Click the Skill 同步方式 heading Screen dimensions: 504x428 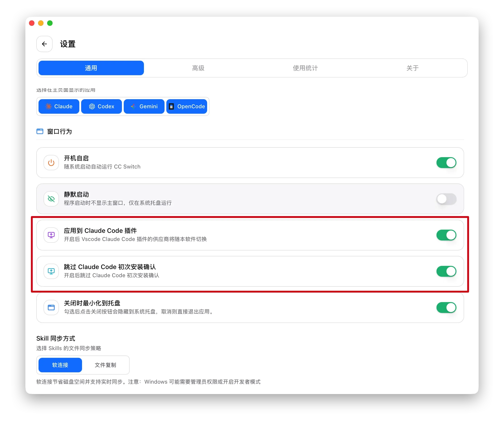(56, 338)
